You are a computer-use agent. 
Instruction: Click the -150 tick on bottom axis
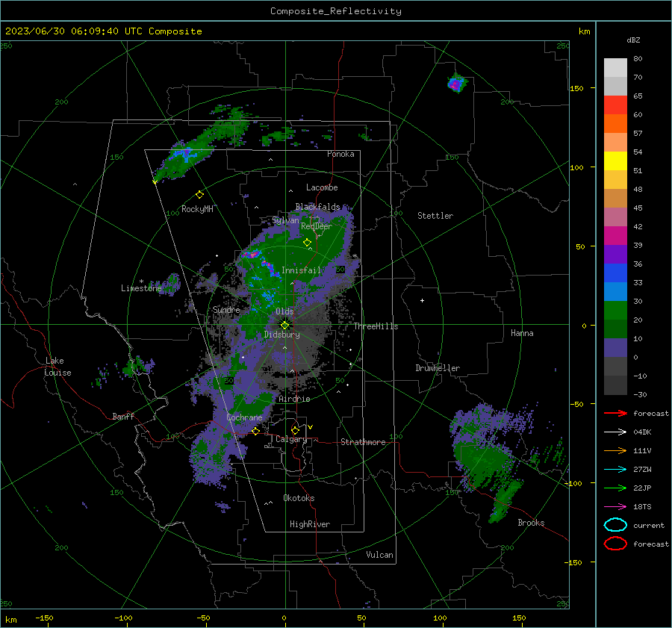45,618
